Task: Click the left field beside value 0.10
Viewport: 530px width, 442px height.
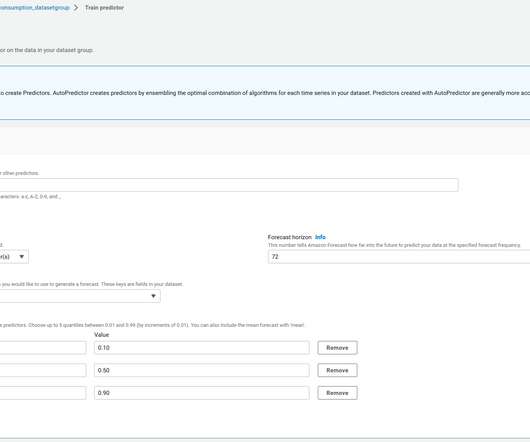Action: coord(43,348)
